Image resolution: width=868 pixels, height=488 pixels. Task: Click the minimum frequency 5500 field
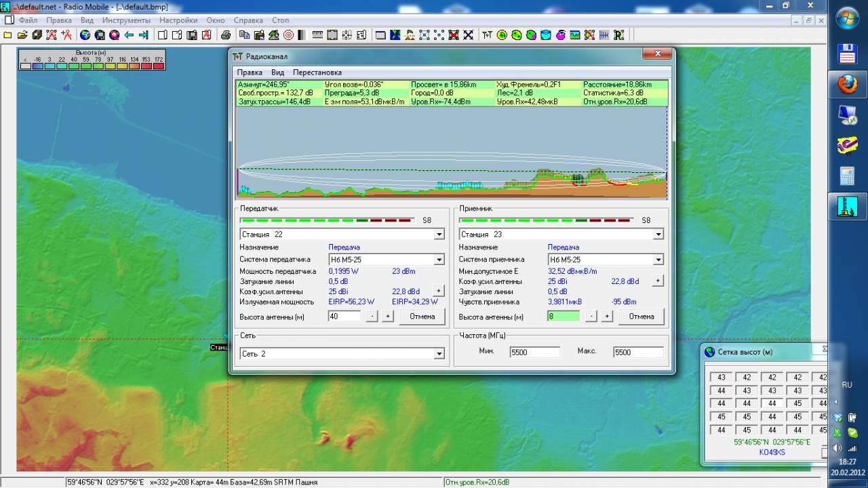(534, 352)
